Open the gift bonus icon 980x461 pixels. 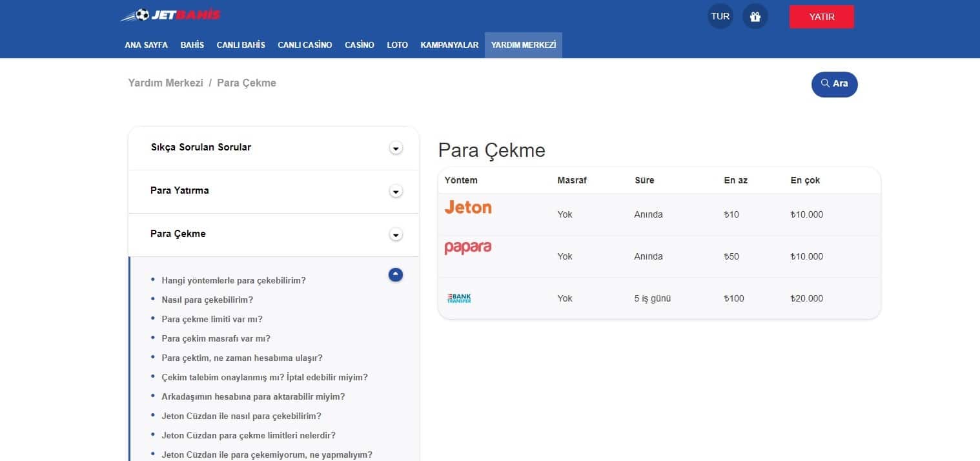click(755, 16)
